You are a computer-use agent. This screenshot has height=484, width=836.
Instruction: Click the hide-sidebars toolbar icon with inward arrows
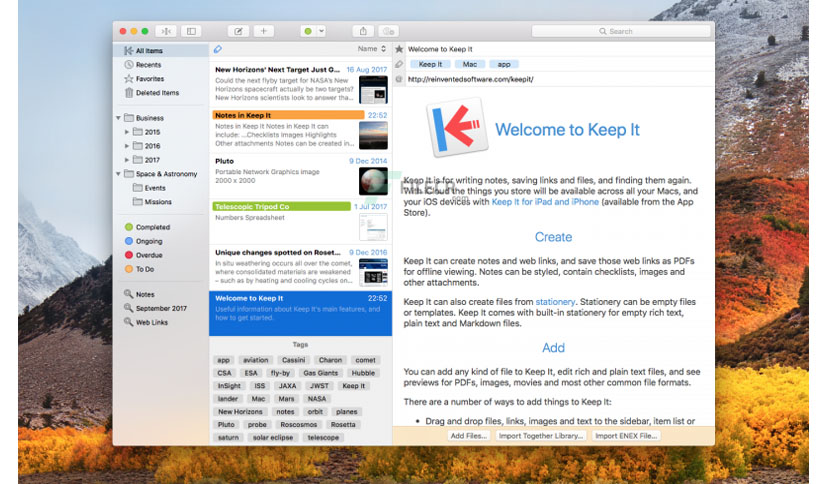click(166, 31)
